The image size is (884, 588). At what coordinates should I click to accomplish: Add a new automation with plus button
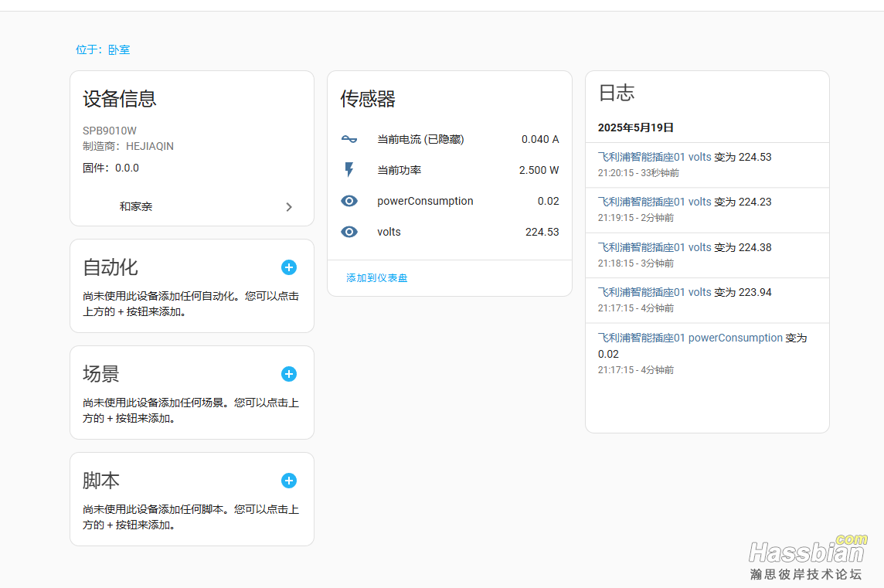point(289,267)
